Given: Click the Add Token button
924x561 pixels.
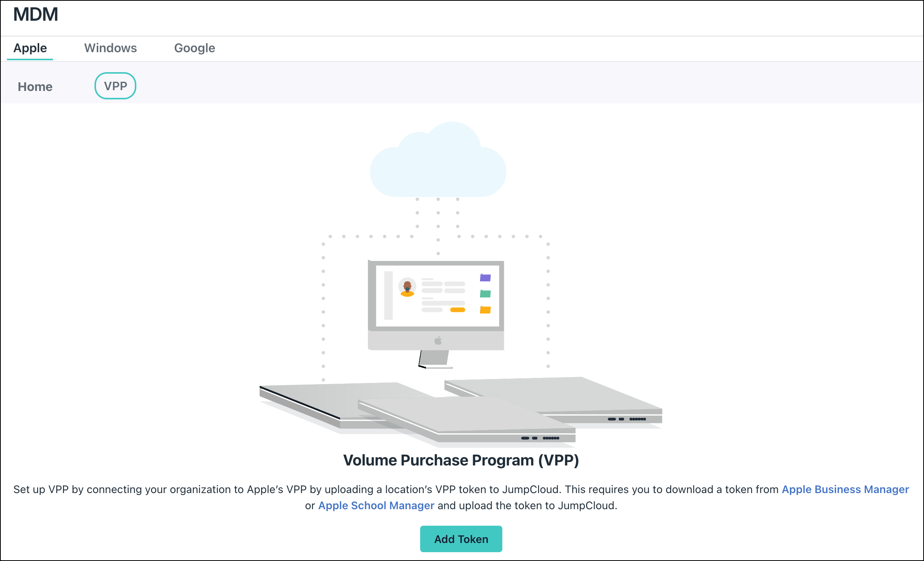Looking at the screenshot, I should point(461,539).
